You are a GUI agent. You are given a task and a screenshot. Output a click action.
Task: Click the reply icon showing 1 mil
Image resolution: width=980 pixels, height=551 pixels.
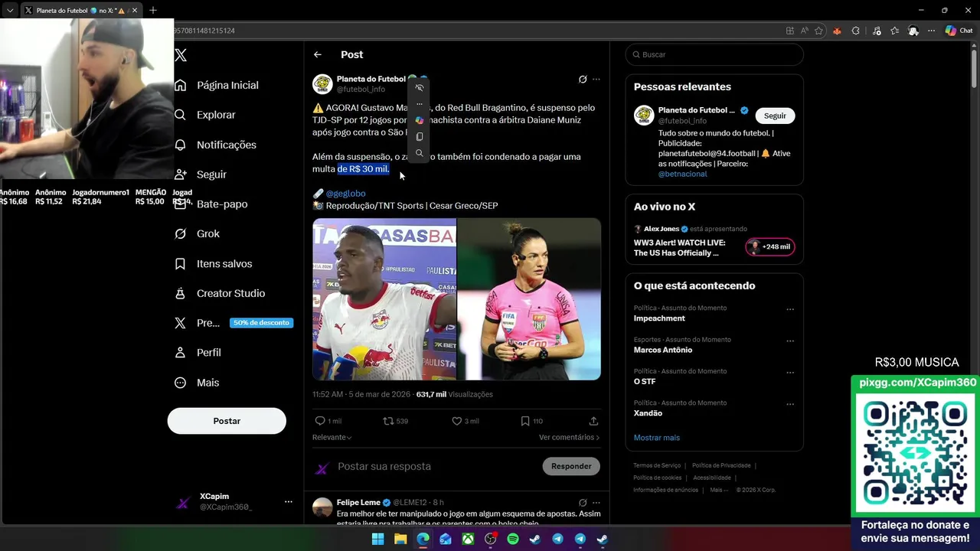coord(328,421)
